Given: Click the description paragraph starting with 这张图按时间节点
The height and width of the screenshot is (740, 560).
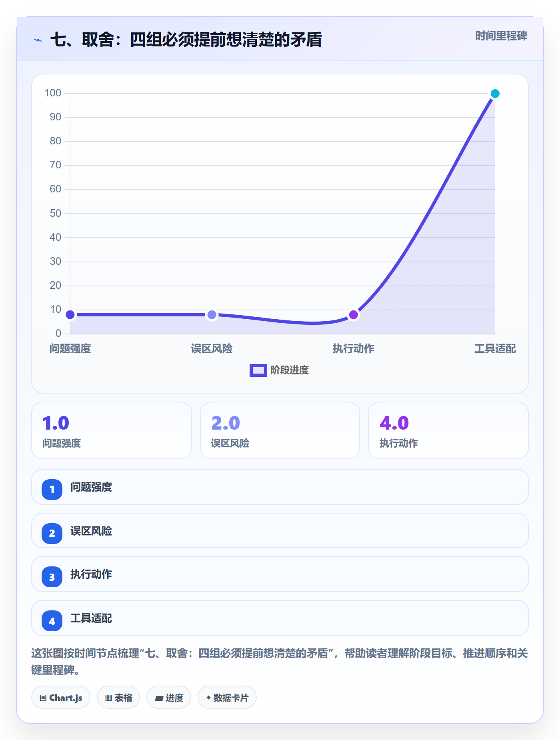Looking at the screenshot, I should click(x=280, y=662).
